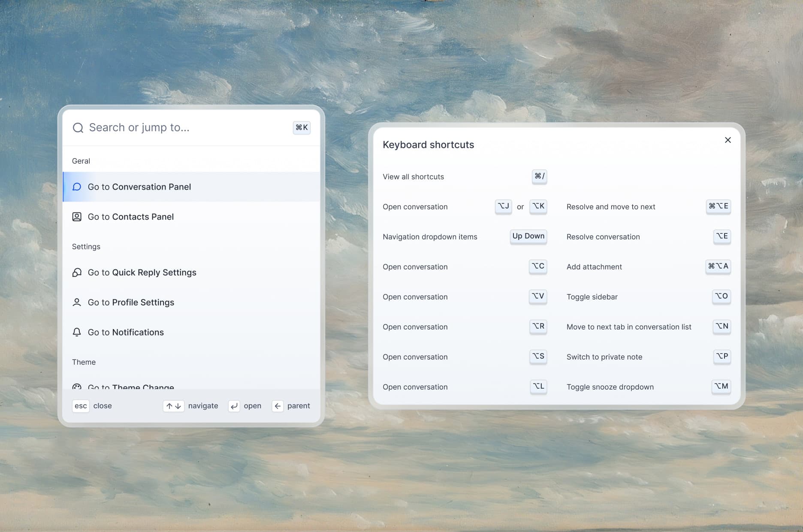Click the up down navigate arrows key
The width and height of the screenshot is (803, 532).
click(x=173, y=406)
